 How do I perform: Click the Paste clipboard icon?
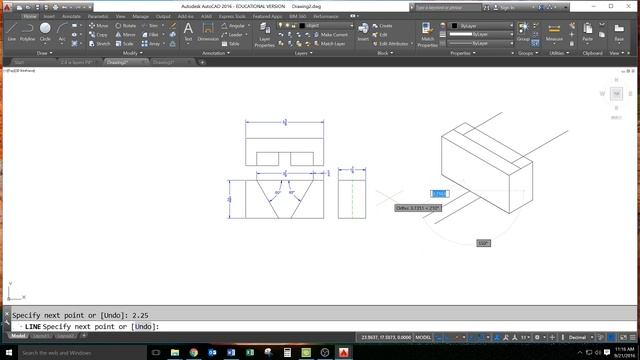tap(587, 32)
